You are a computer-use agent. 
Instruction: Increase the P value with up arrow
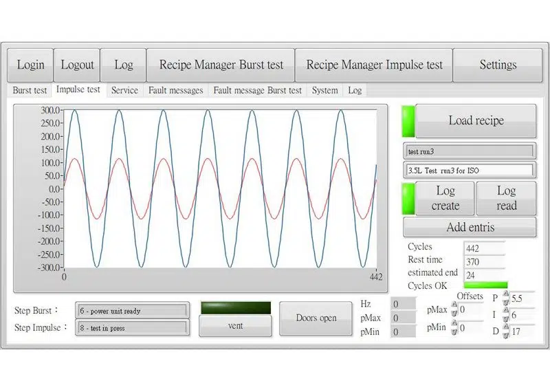click(506, 294)
